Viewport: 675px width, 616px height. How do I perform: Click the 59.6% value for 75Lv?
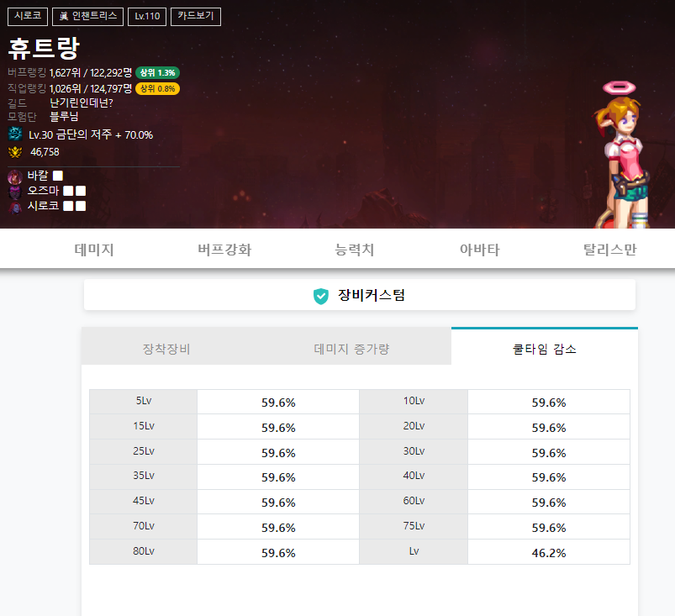click(x=548, y=529)
